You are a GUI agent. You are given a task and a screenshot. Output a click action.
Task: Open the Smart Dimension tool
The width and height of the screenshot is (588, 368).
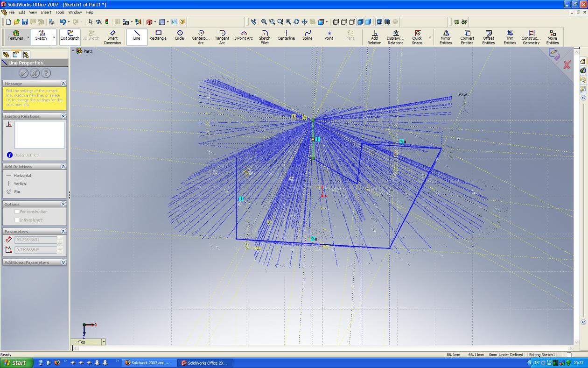(x=112, y=37)
